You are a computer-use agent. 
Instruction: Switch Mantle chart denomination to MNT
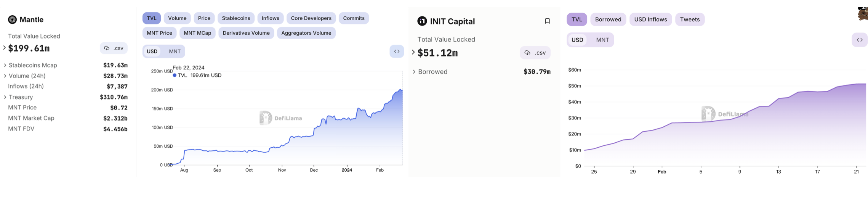[175, 52]
